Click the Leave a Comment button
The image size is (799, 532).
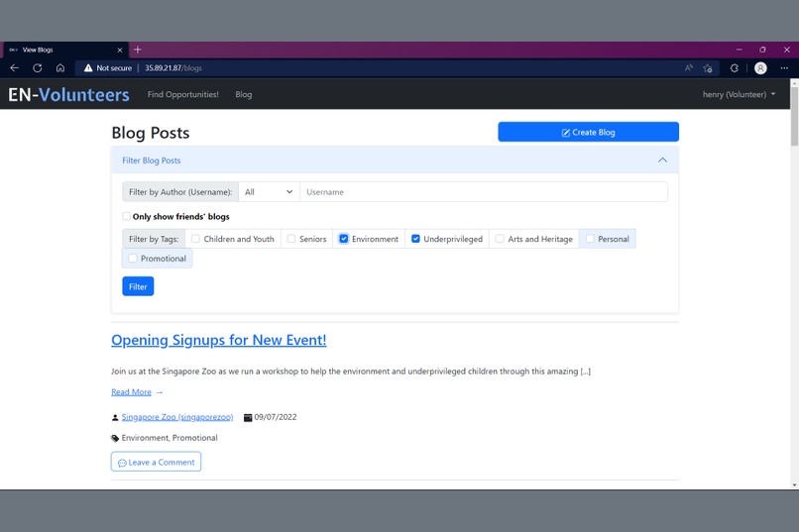156,462
